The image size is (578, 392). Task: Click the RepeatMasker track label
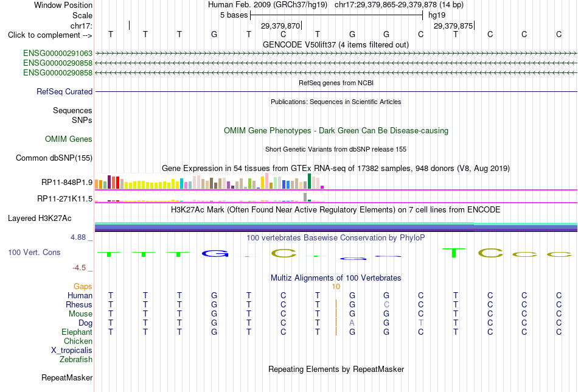[67, 377]
